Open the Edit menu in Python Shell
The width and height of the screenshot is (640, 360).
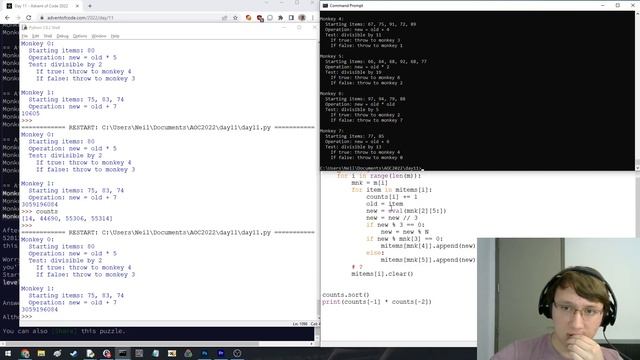click(x=36, y=36)
